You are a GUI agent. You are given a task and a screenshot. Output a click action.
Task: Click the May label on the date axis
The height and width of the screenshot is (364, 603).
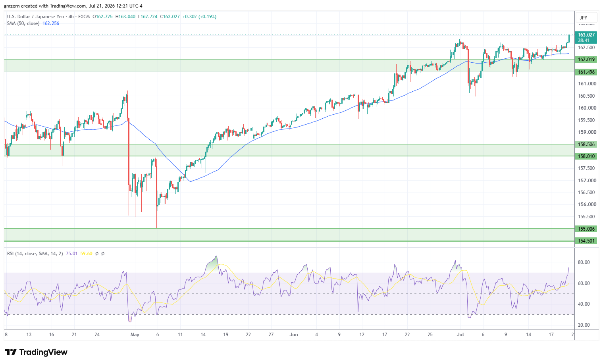pos(135,335)
